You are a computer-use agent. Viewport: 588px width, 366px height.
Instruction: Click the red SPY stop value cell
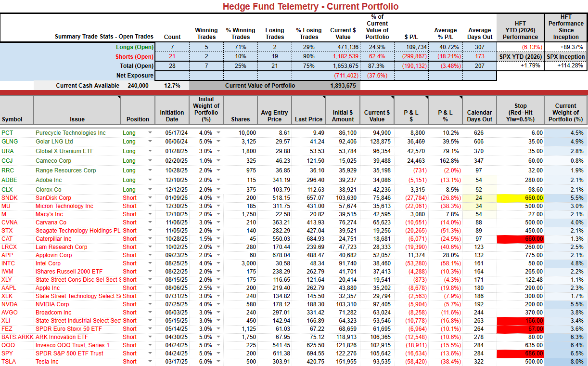520,353
